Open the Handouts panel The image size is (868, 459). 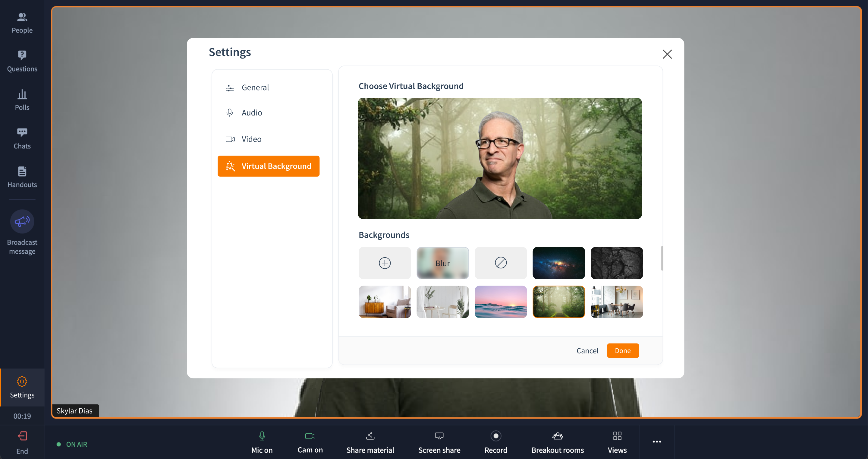click(x=22, y=177)
